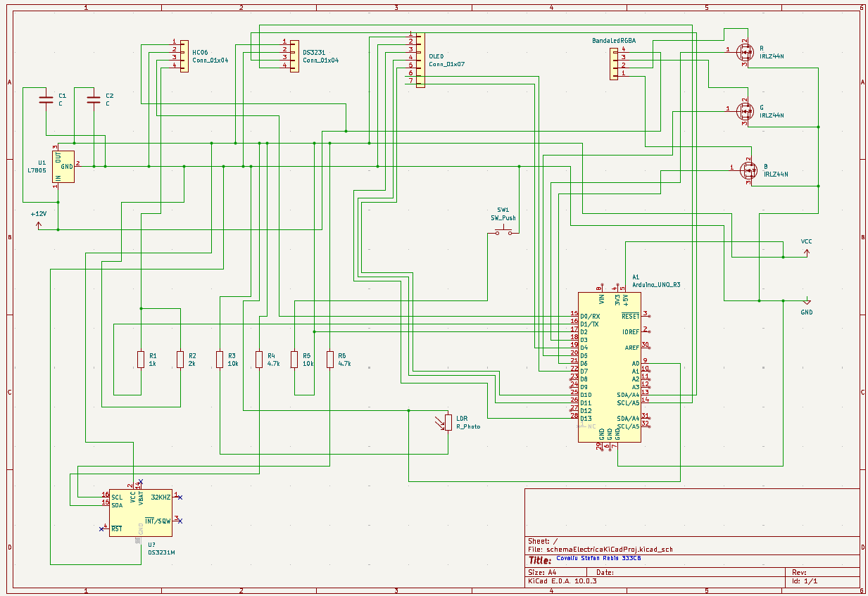Screen dimensions: 868x596
Task: Click the 'Arduino_UNO_R3' value label
Action: [656, 285]
